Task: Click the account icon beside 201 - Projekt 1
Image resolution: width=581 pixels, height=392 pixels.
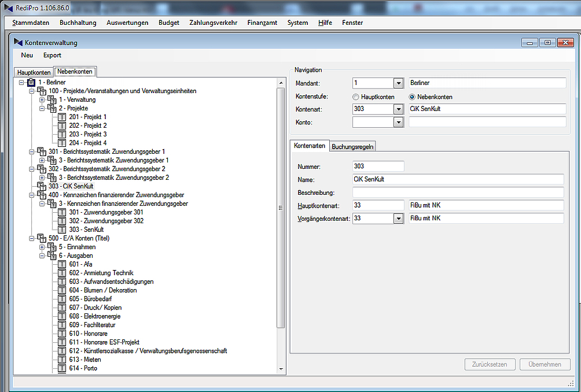Action: [62, 117]
